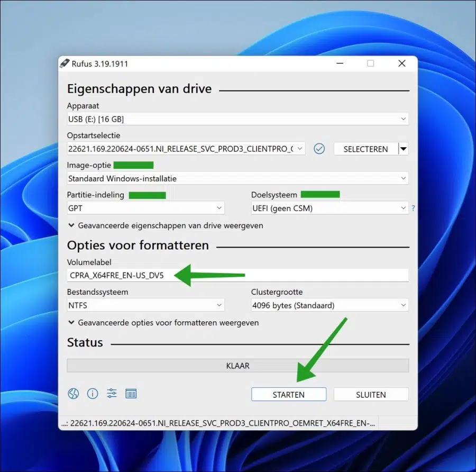Viewport: 476px width, 472px height.
Task: Open the Opstartselectie ISO dropdown
Action: tap(186, 149)
